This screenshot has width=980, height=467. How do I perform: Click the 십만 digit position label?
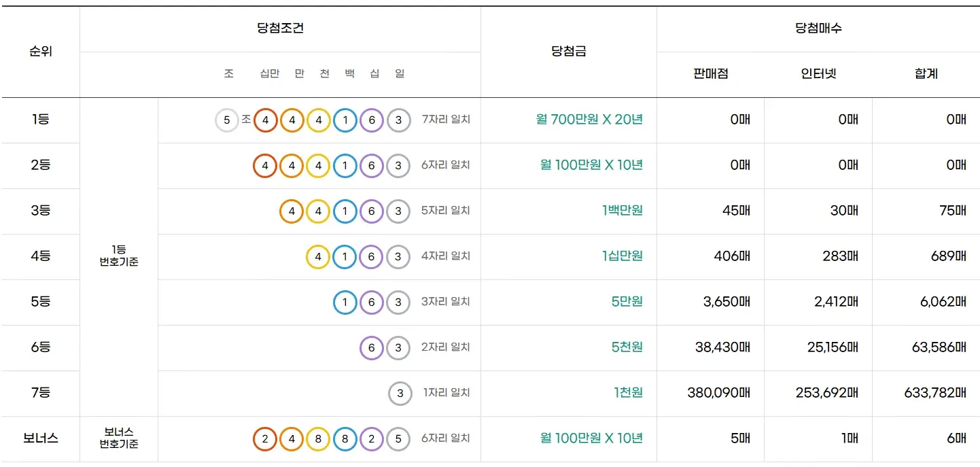coord(270,73)
